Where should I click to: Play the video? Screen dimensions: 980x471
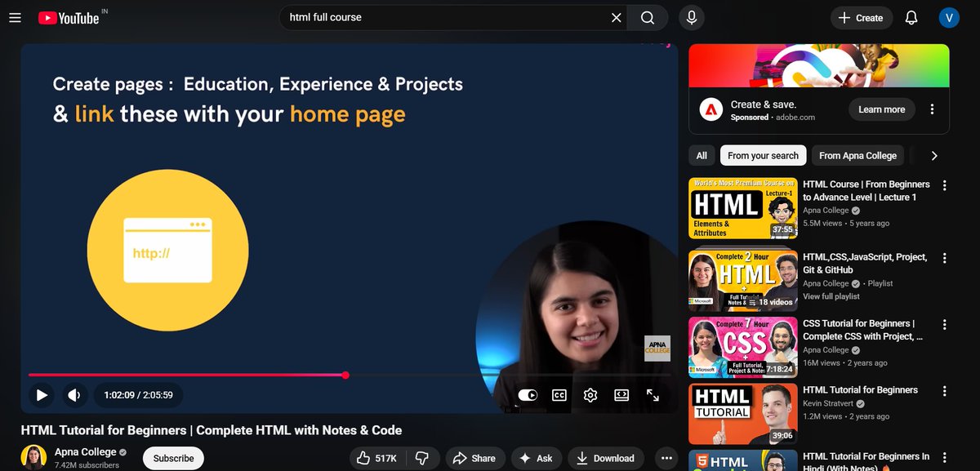[x=41, y=395]
